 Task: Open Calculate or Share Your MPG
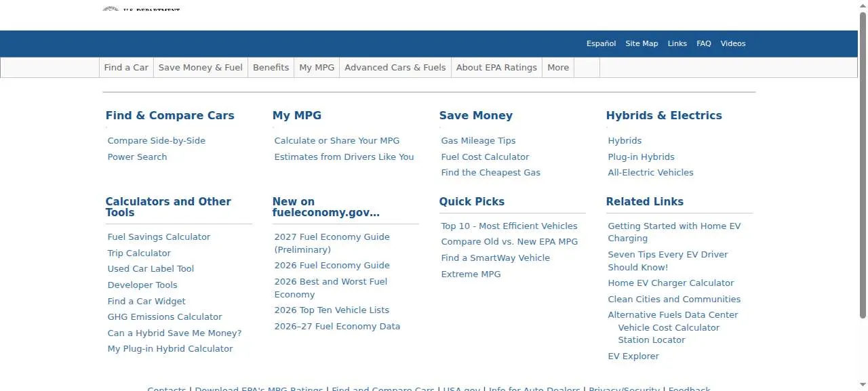pos(337,141)
